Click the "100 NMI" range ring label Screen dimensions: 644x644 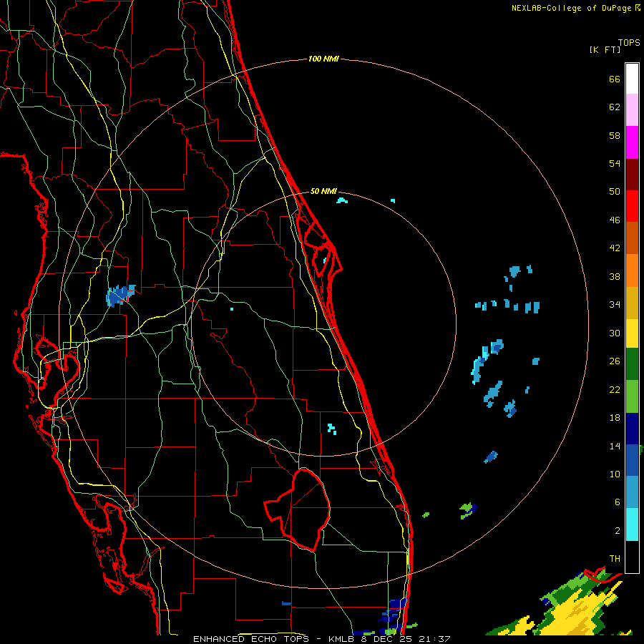pos(323,59)
